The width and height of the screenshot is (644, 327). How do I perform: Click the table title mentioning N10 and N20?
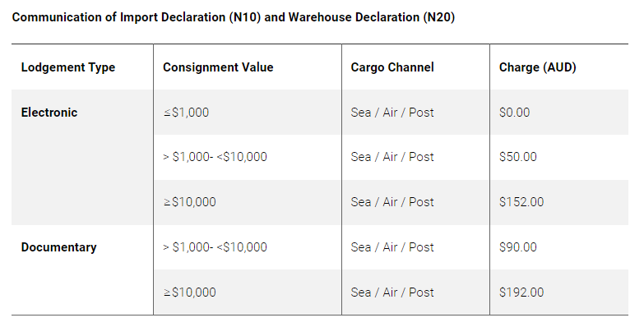[234, 17]
